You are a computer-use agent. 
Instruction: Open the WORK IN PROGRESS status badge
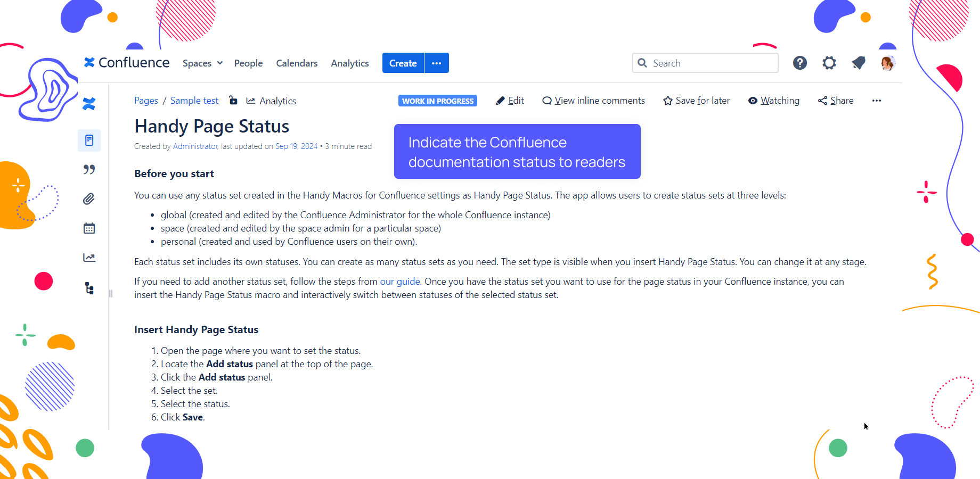[x=438, y=101]
